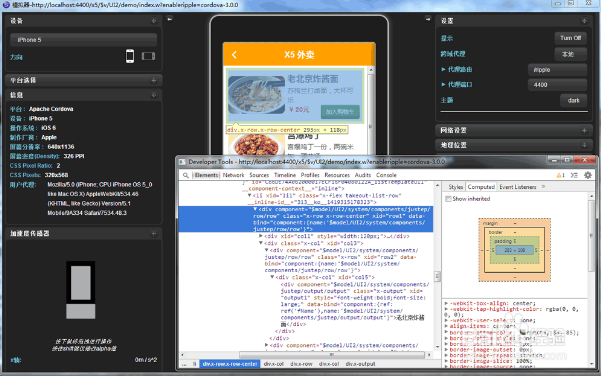Expand the 网络设置 panel plus icon
Image resolution: width=601 pixels, height=377 pixels.
click(x=584, y=131)
